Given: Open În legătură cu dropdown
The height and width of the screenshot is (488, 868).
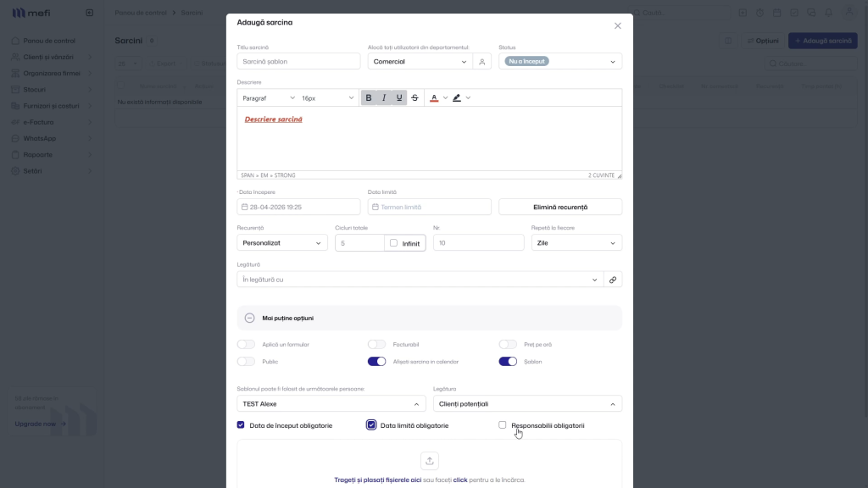Looking at the screenshot, I should point(420,280).
